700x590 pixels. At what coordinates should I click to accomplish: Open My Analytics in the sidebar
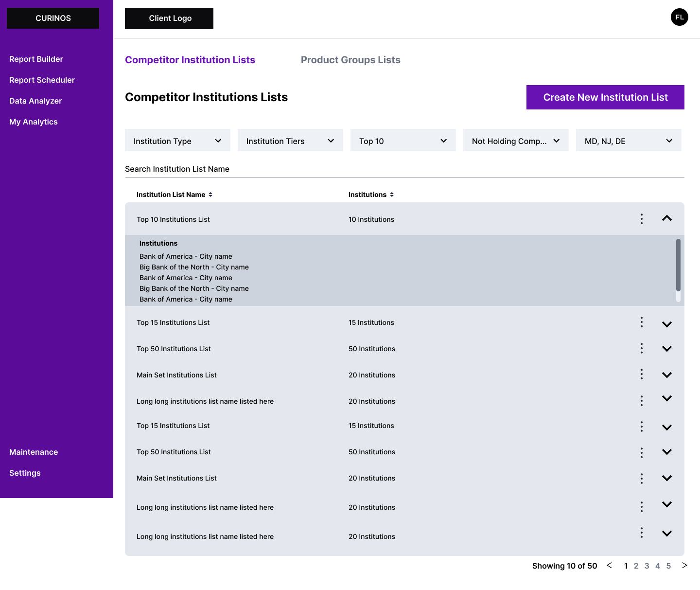point(34,122)
